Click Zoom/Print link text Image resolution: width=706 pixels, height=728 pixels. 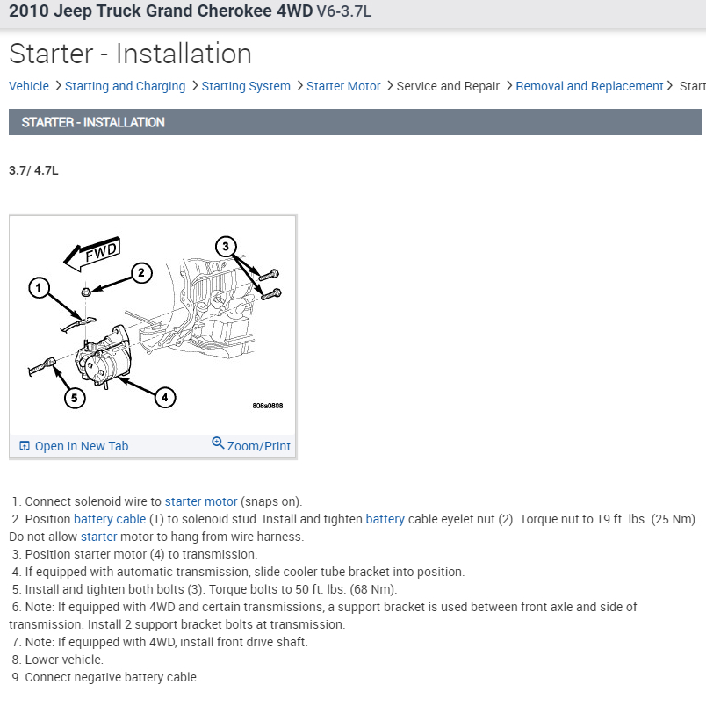(258, 446)
